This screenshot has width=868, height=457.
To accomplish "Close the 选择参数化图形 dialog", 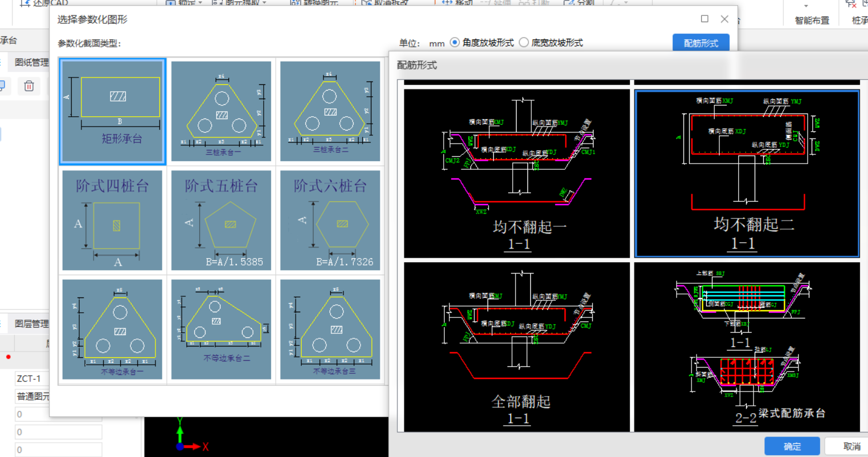I will click(x=724, y=19).
